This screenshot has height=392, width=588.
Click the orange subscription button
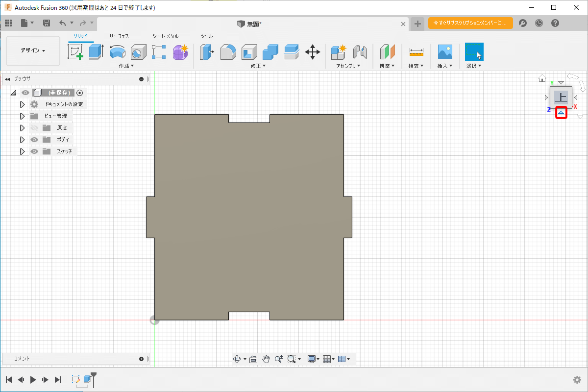470,23
